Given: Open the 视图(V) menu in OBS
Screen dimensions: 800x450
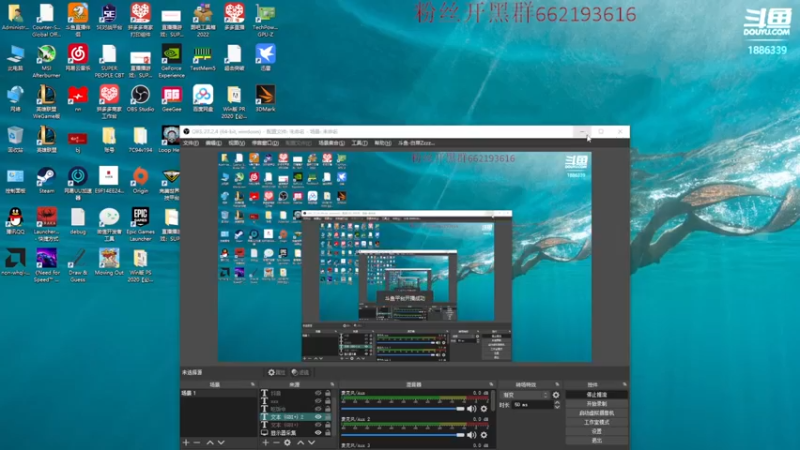Looking at the screenshot, I should coord(236,143).
